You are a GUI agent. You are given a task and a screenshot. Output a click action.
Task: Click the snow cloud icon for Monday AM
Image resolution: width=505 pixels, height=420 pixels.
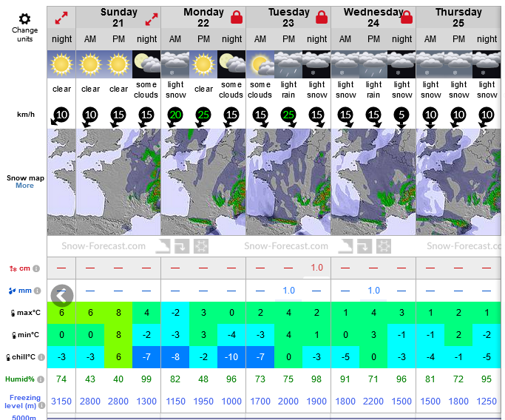click(x=175, y=64)
